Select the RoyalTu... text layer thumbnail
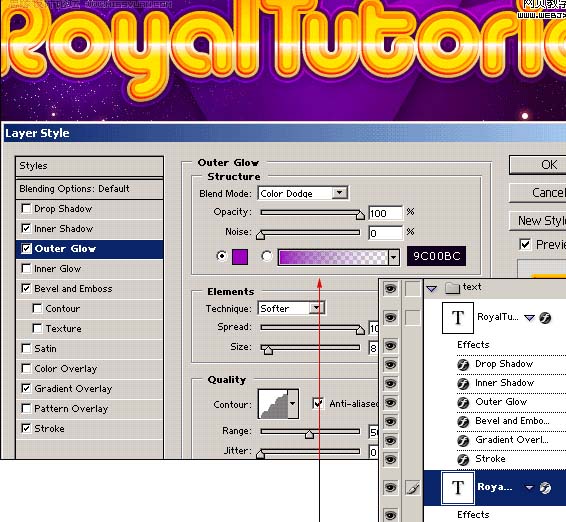 pyautogui.click(x=458, y=318)
